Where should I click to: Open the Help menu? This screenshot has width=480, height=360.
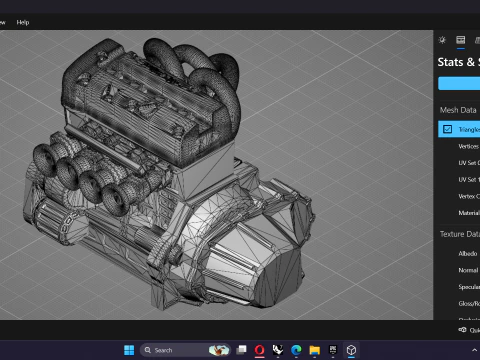click(x=23, y=22)
